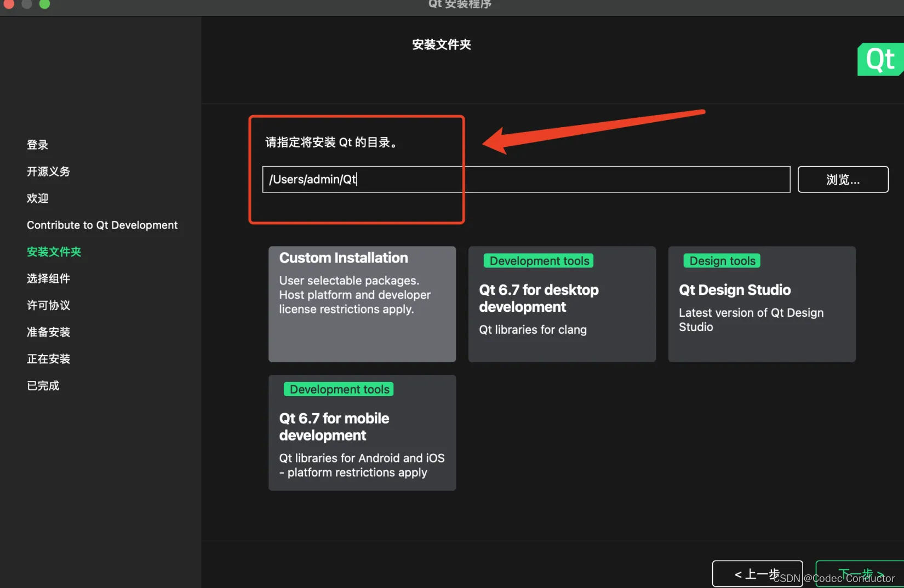Image resolution: width=904 pixels, height=588 pixels.
Task: Click the install directory path field
Action: tap(526, 179)
